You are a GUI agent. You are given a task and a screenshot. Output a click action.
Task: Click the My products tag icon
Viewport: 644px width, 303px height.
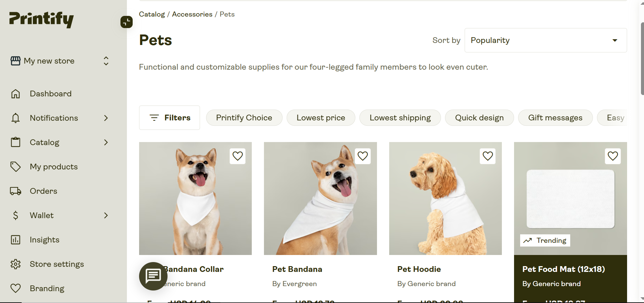16,167
